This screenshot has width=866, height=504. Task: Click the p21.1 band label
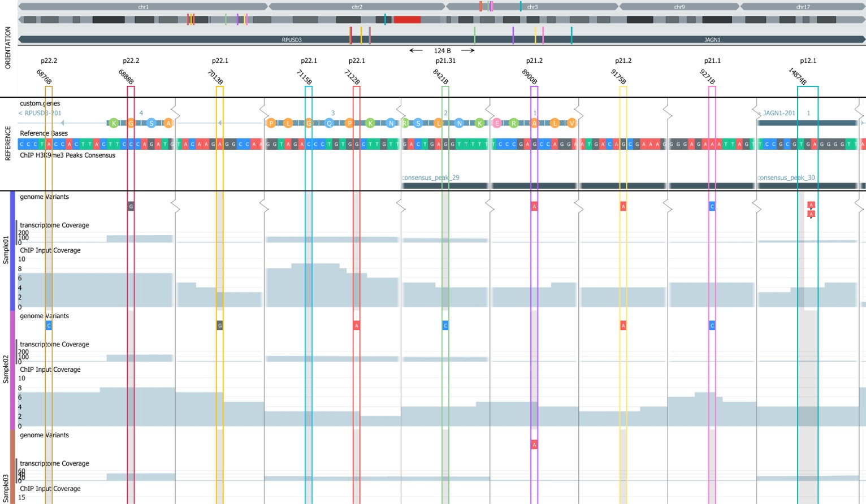point(712,60)
